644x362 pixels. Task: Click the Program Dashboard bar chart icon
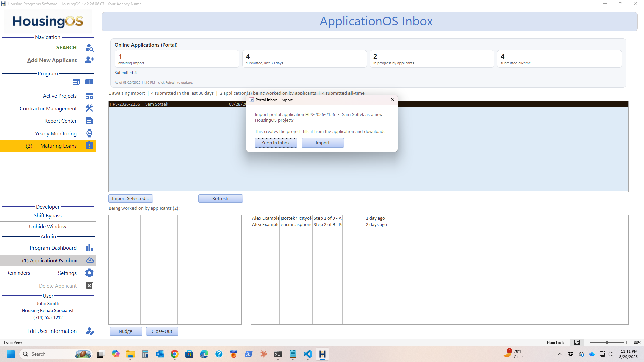89,248
